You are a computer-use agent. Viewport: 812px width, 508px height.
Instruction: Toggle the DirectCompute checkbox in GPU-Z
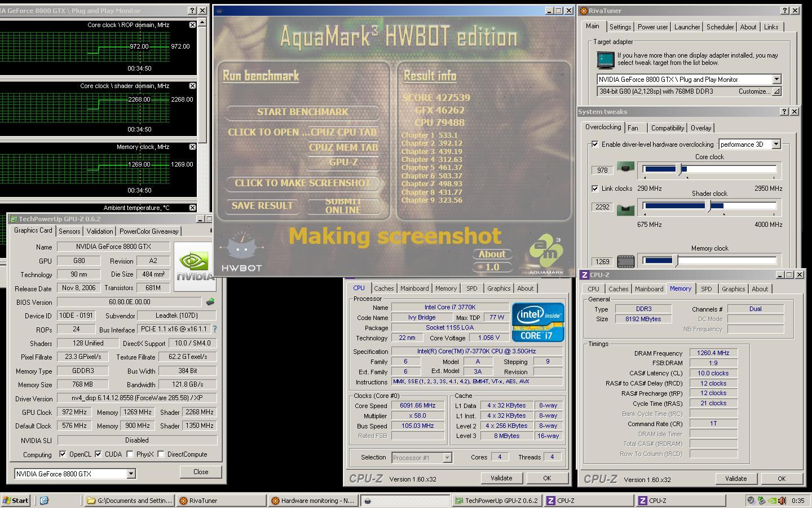click(x=161, y=454)
